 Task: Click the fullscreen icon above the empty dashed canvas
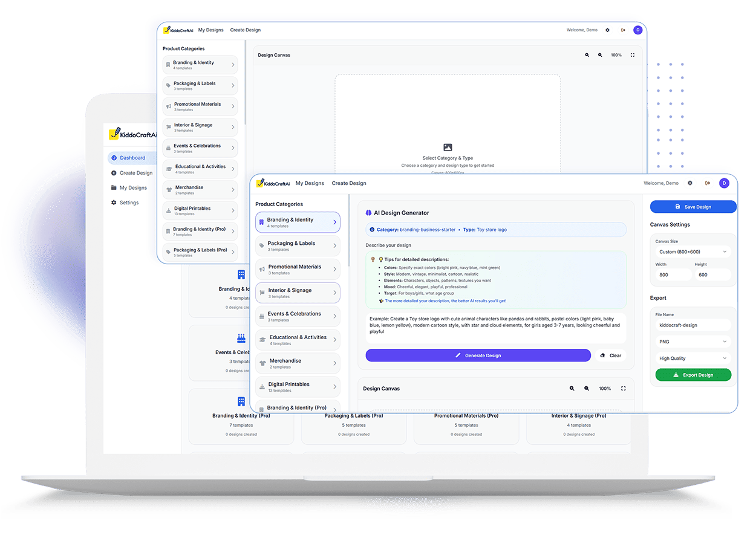633,55
